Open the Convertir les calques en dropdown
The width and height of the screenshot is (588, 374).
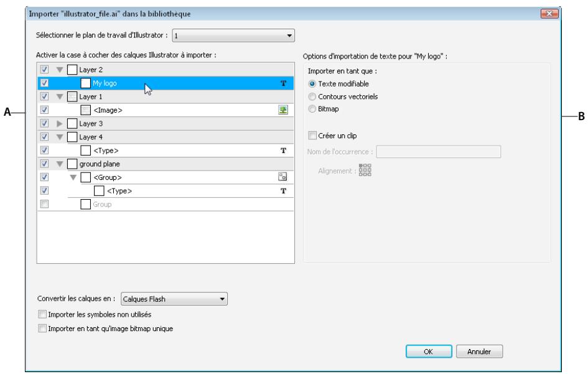pos(174,299)
